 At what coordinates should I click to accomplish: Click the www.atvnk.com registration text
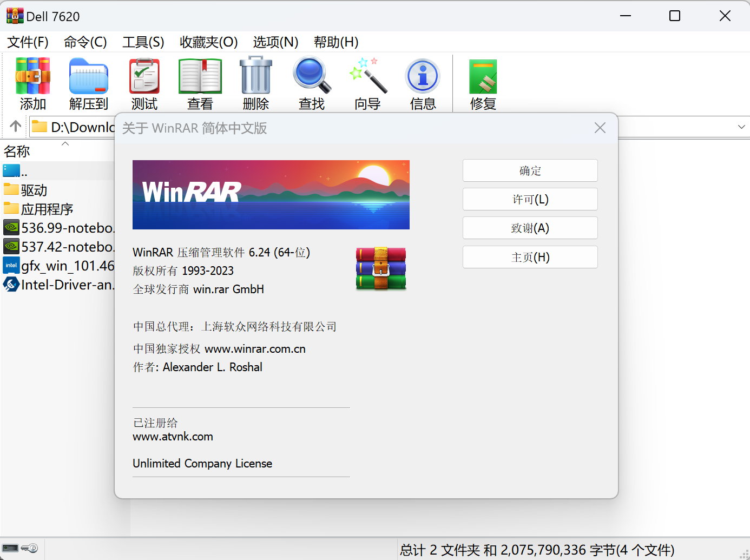click(x=173, y=437)
